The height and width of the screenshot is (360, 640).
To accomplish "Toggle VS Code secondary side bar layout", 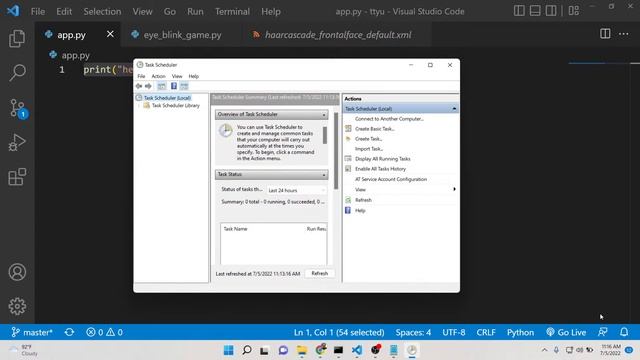I will pos(551,11).
